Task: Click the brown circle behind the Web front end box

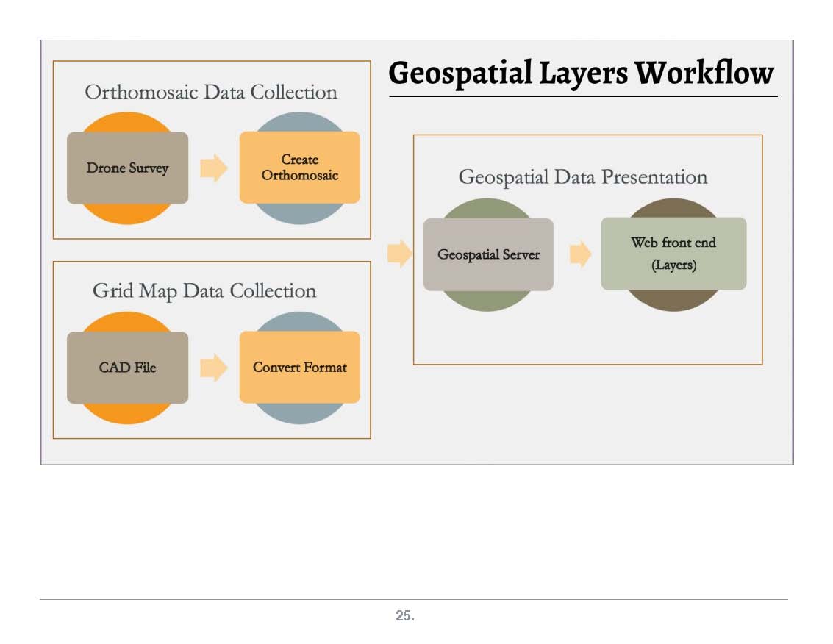Action: [673, 300]
